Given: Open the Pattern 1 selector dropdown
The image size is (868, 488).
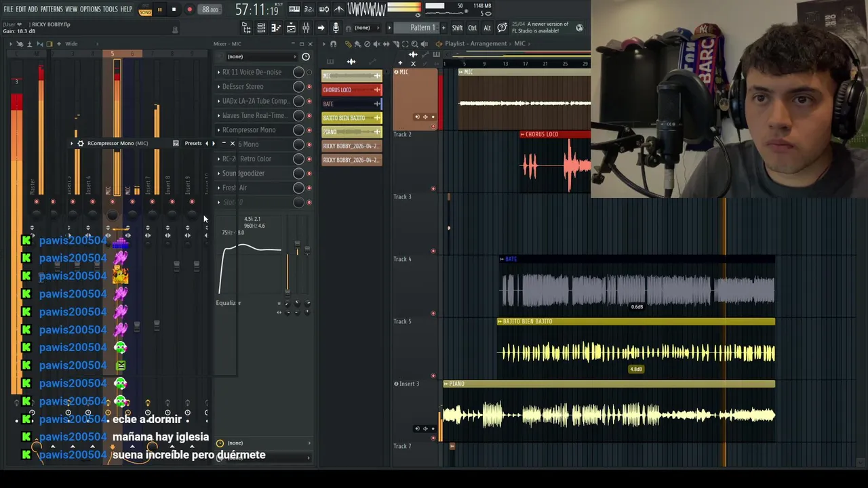Looking at the screenshot, I should click(x=416, y=28).
